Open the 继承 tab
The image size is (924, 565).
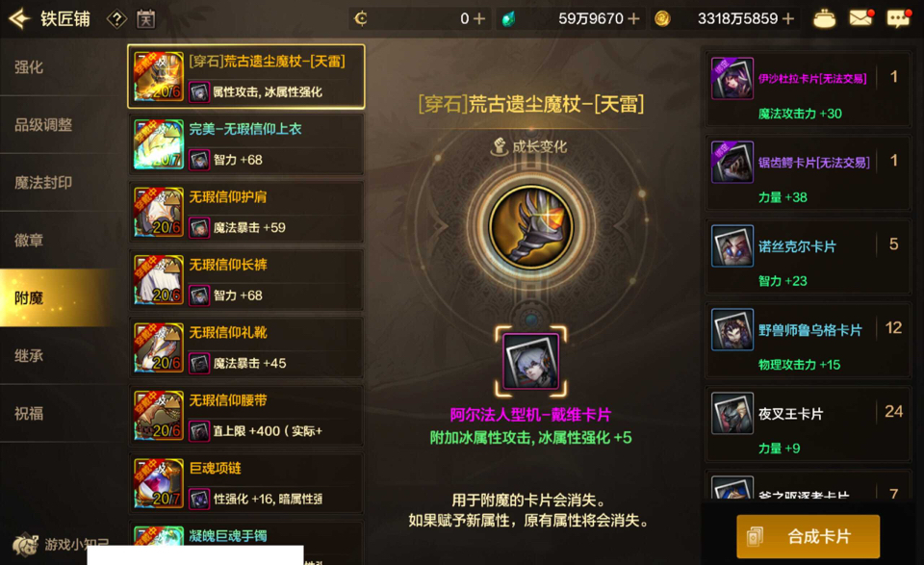(x=59, y=356)
